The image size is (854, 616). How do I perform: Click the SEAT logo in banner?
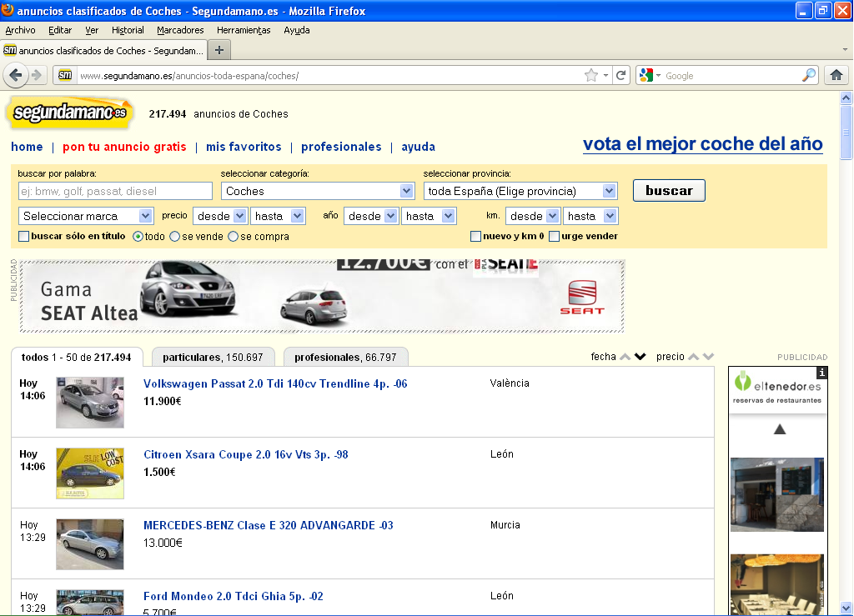pos(582,297)
